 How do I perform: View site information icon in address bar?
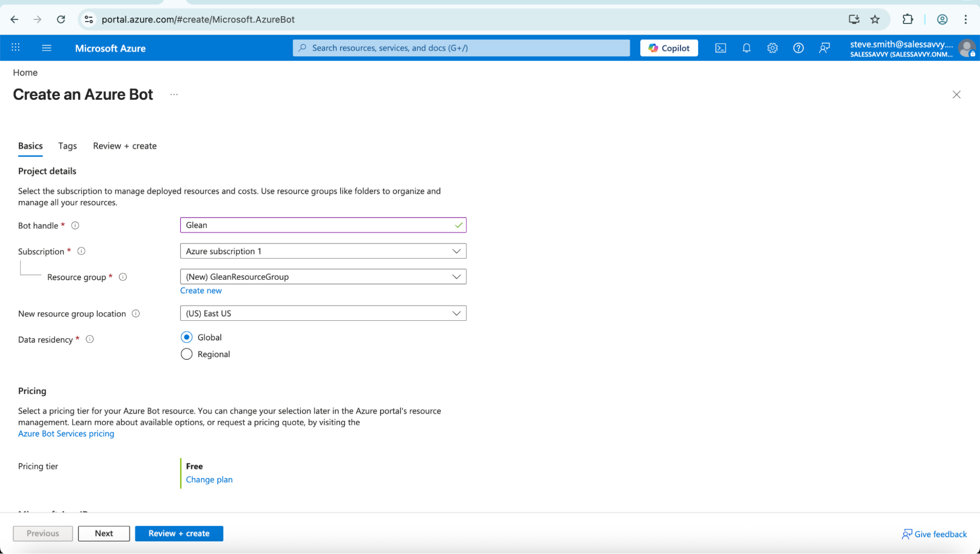[89, 19]
